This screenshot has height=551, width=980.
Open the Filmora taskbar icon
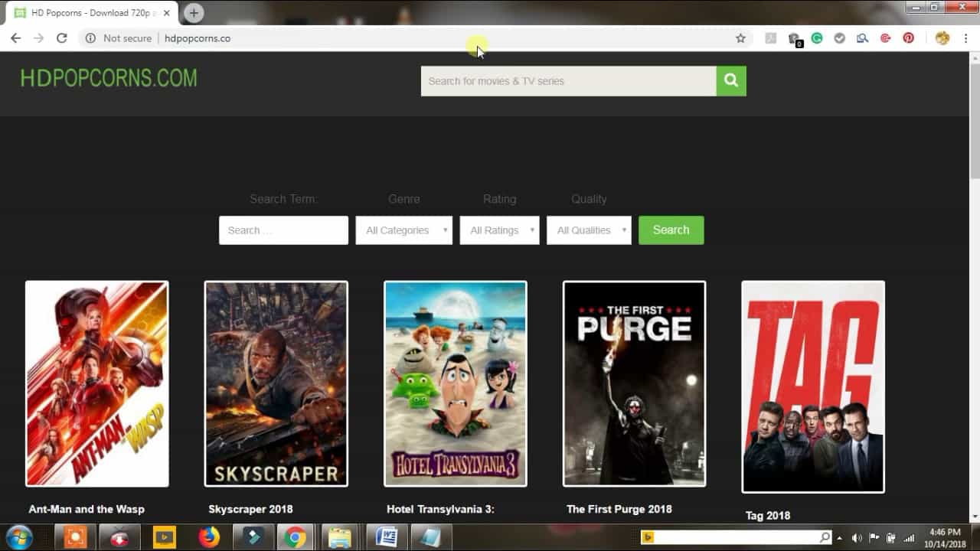252,537
